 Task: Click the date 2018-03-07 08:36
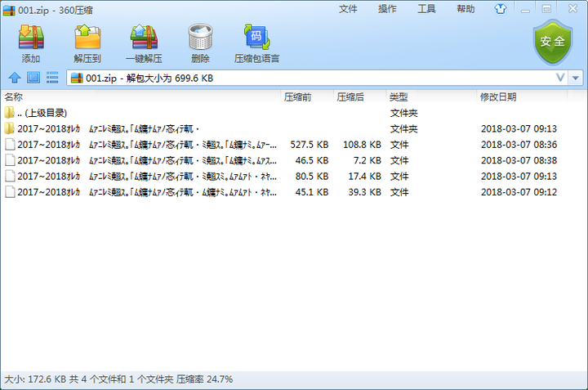519,145
